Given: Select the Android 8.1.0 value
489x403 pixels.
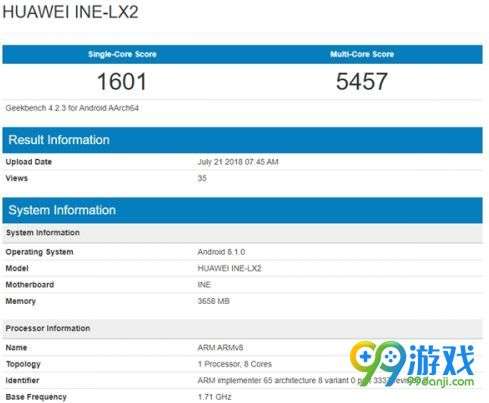Looking at the screenshot, I should (221, 252).
